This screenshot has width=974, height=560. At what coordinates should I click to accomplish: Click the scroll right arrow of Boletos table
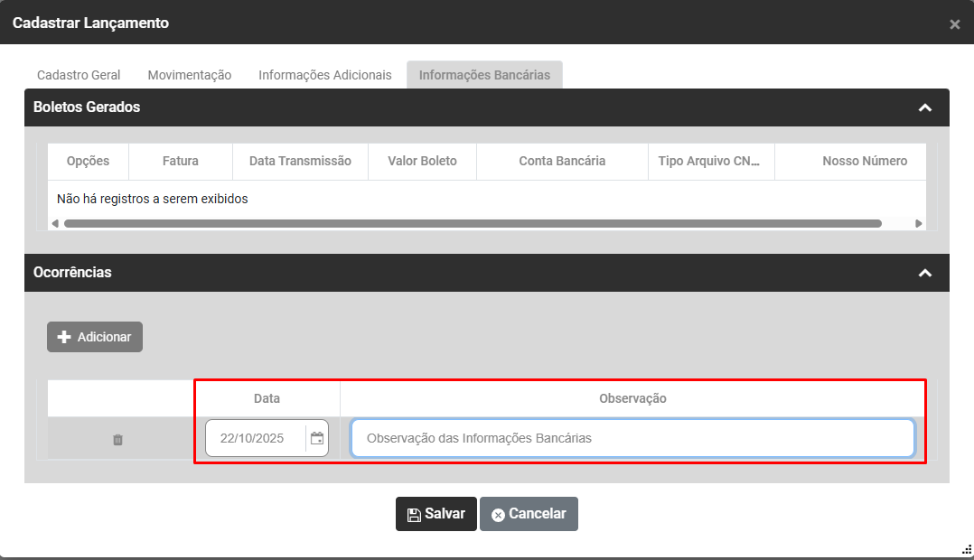click(x=919, y=223)
